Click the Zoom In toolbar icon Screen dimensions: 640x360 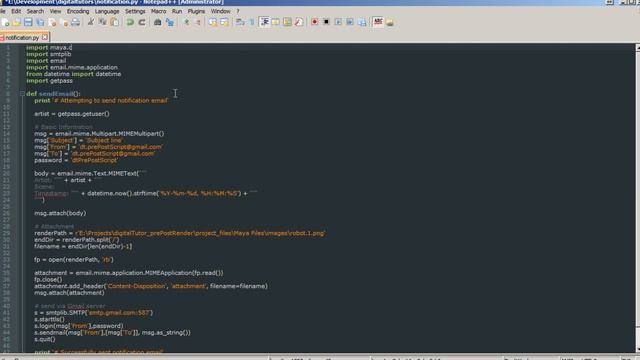[187, 22]
